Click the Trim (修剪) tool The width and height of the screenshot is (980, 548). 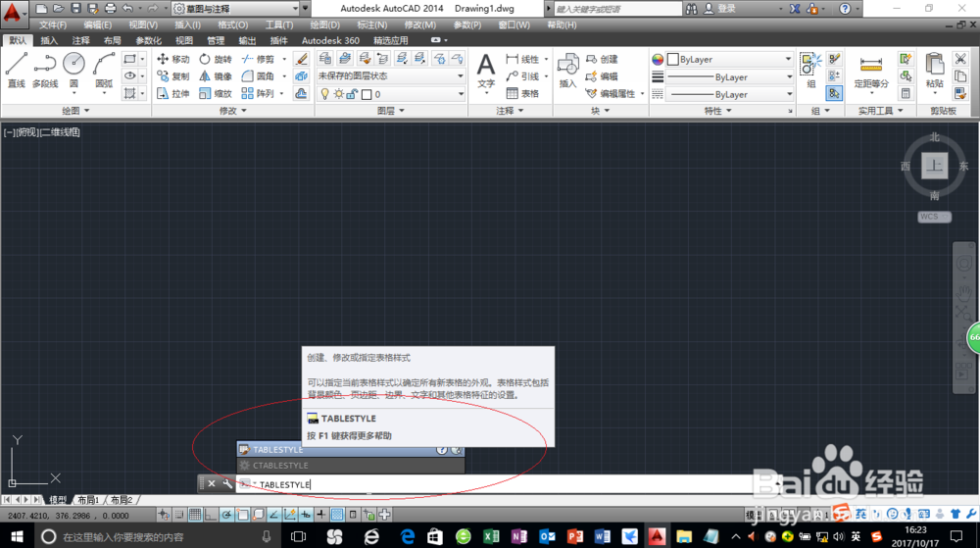258,59
